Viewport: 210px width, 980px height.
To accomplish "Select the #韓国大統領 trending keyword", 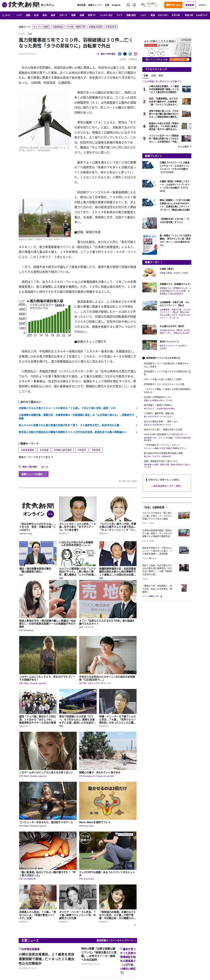I will (x=95, y=27).
